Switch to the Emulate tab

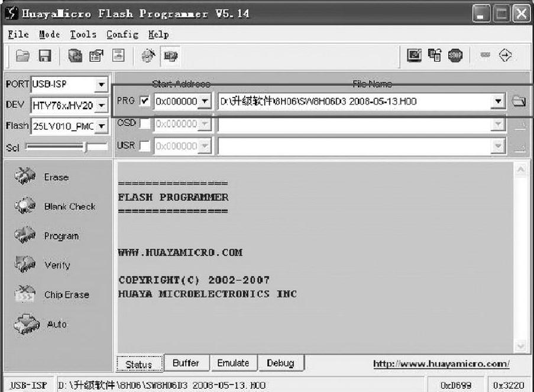[233, 362]
